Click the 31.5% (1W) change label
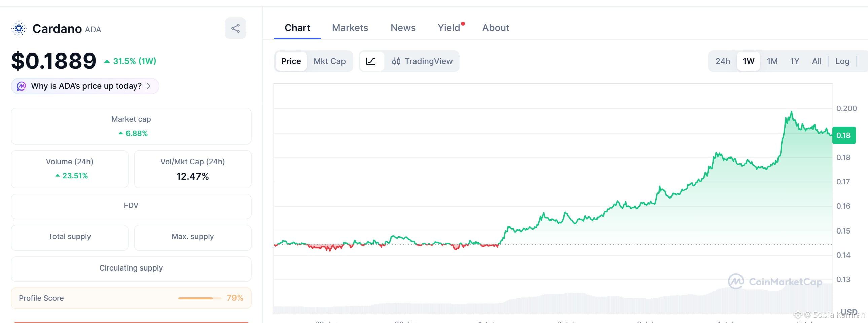The width and height of the screenshot is (868, 323). pos(130,61)
